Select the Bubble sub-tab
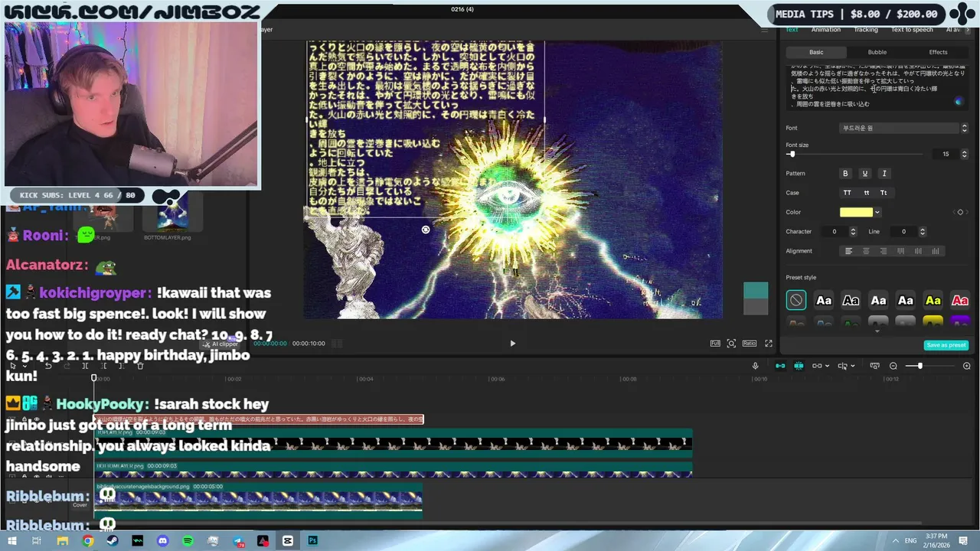Viewport: 980px width, 551px height. pos(877,52)
